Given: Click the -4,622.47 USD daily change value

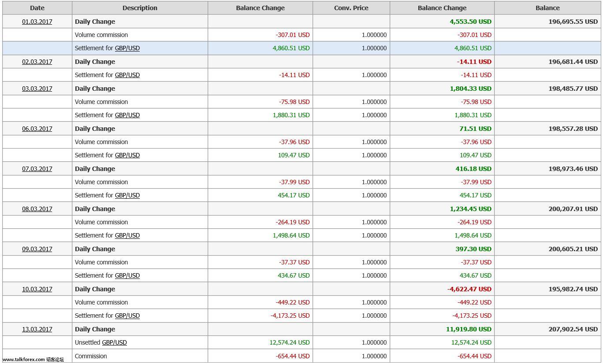Looking at the screenshot, I should click(x=469, y=289).
